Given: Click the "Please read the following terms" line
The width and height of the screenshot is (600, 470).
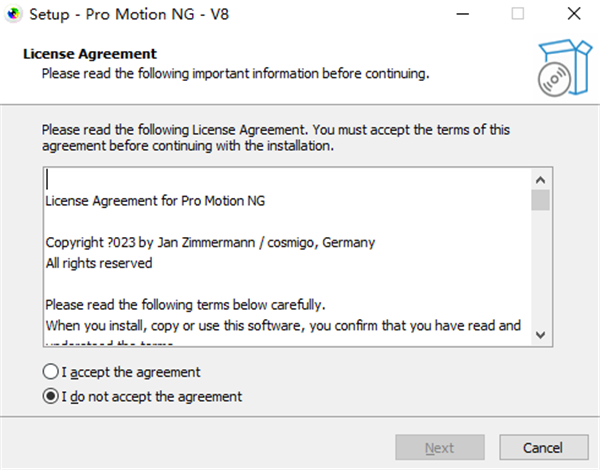Looking at the screenshot, I should [186, 305].
